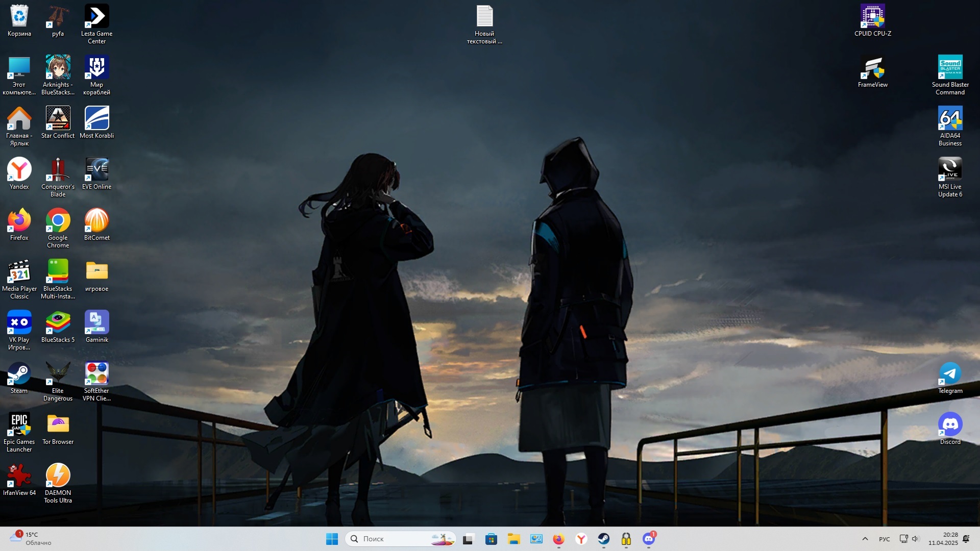Viewport: 980px width, 551px height.
Task: Select the Telegram desktop shortcut
Action: pos(950,378)
